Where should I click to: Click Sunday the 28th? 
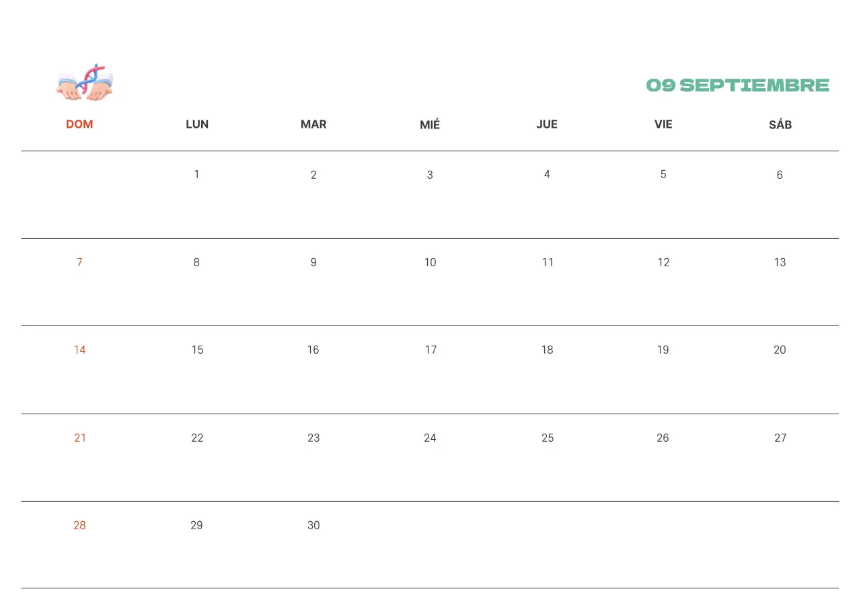coord(79,525)
